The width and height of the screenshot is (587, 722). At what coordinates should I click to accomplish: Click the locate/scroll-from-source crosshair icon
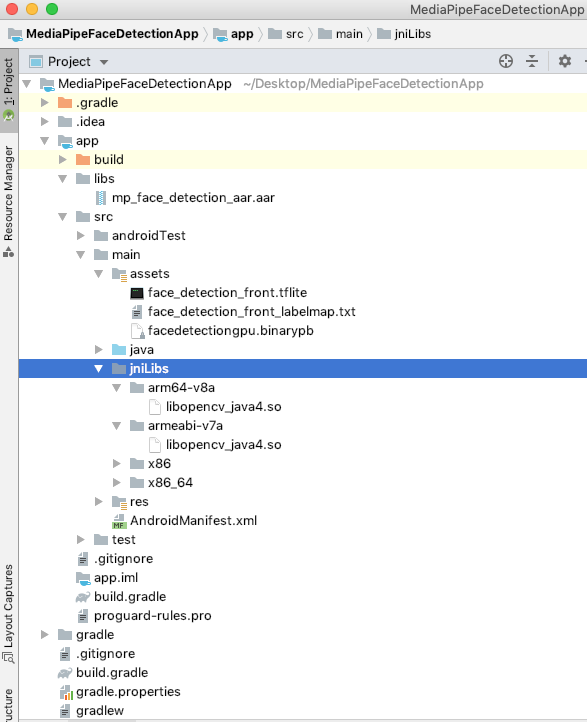(x=506, y=61)
